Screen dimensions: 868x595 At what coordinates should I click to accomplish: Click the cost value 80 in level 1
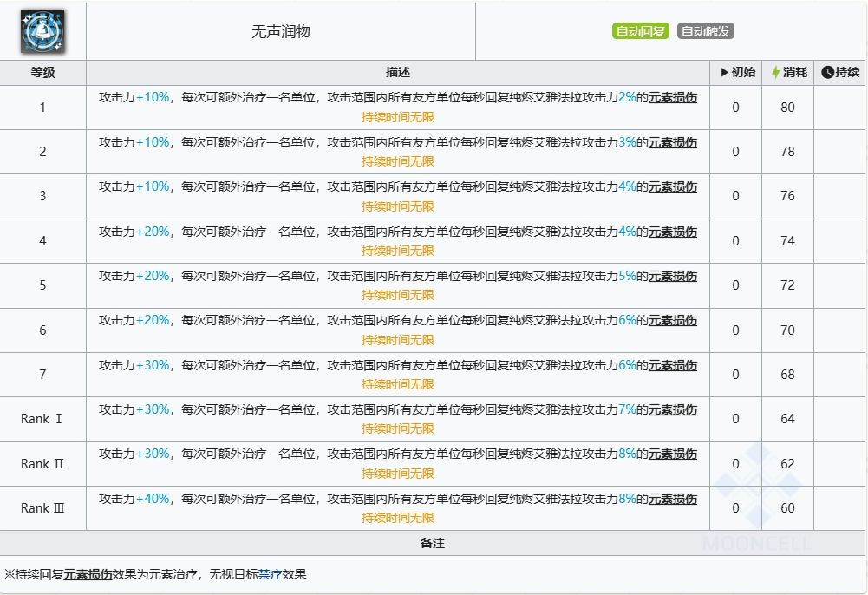(786, 108)
